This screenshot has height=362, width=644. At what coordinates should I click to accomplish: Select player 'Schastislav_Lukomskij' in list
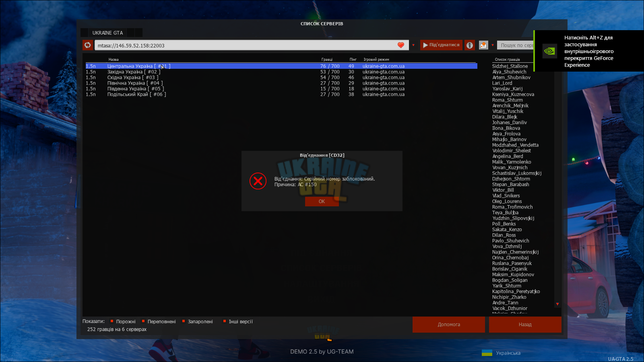(517, 173)
